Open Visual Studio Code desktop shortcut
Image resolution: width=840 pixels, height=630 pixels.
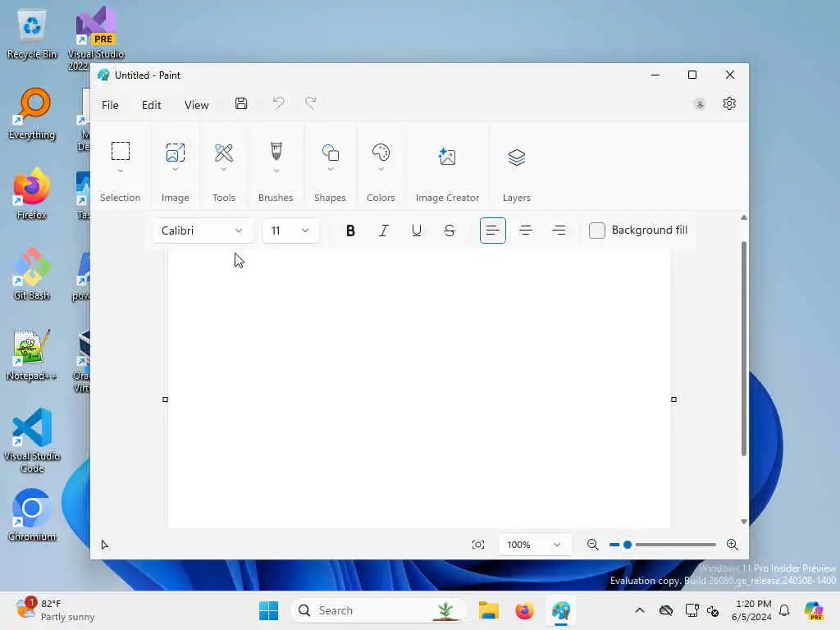(32, 441)
